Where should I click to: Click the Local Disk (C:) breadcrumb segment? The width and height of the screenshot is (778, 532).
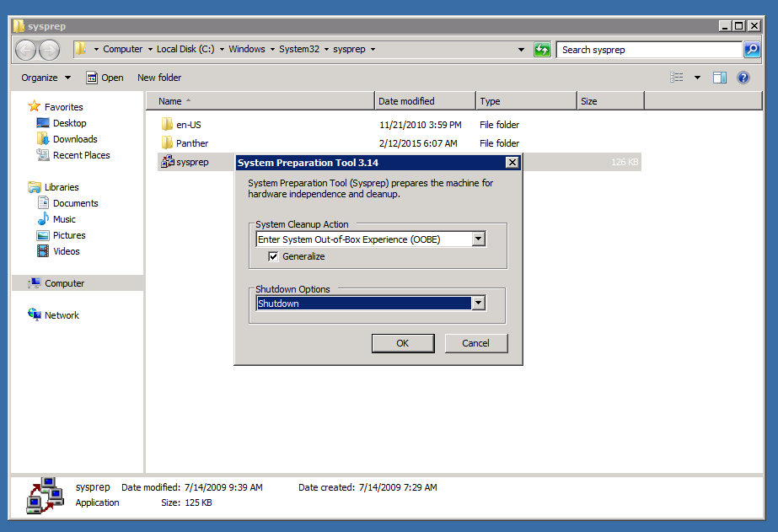[x=185, y=49]
